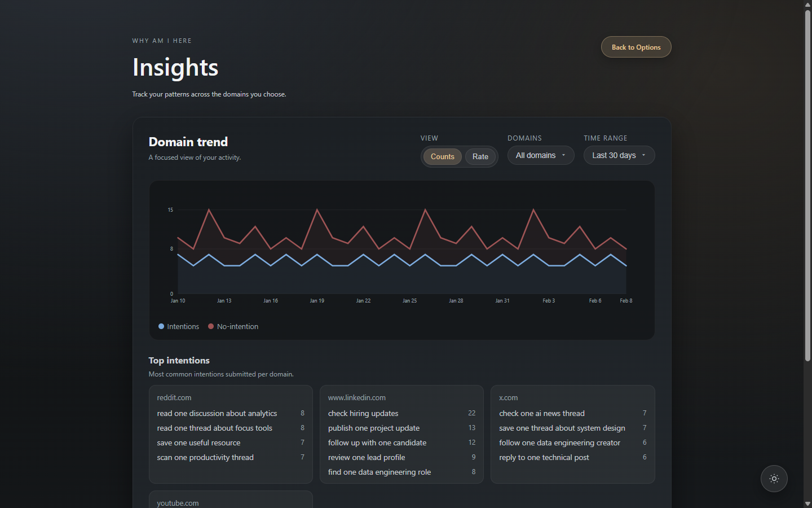Screen dimensions: 812x508
Task: Select the www.linkedin.com domain label
Action: [356, 397]
